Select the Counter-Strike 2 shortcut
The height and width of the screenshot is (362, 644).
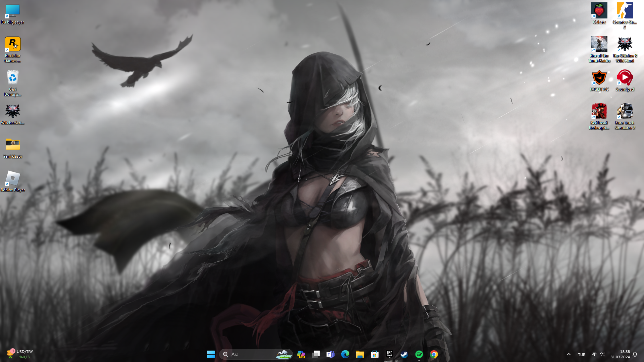pos(625,16)
